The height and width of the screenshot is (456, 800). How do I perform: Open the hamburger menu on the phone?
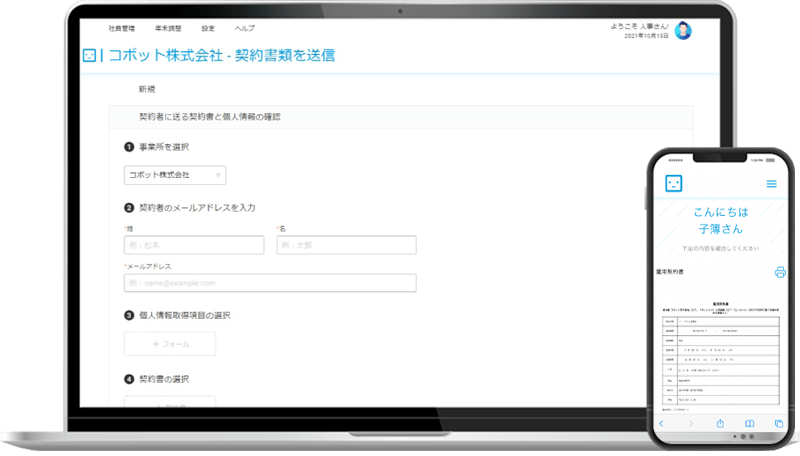771,184
